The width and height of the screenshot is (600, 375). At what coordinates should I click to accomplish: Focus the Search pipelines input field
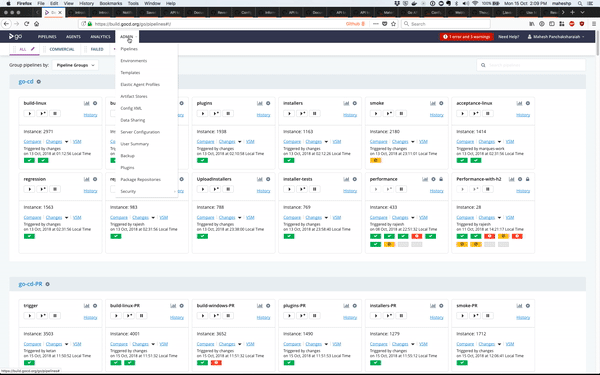click(531, 65)
